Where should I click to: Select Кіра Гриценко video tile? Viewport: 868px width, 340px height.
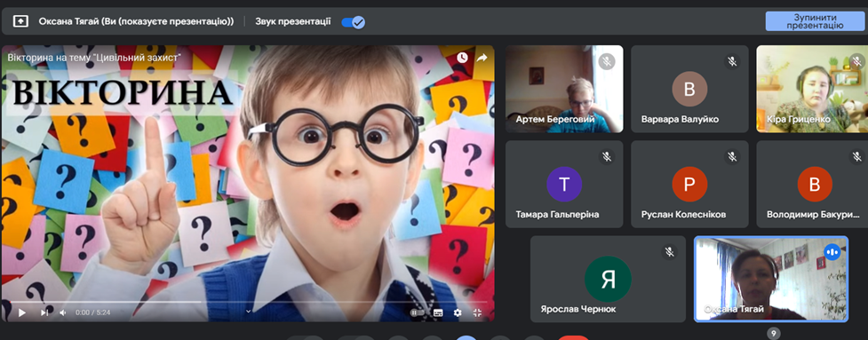coord(812,89)
